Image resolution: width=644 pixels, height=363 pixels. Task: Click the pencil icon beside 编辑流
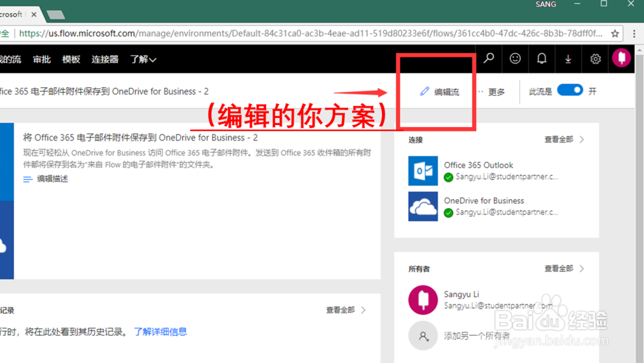pos(424,92)
